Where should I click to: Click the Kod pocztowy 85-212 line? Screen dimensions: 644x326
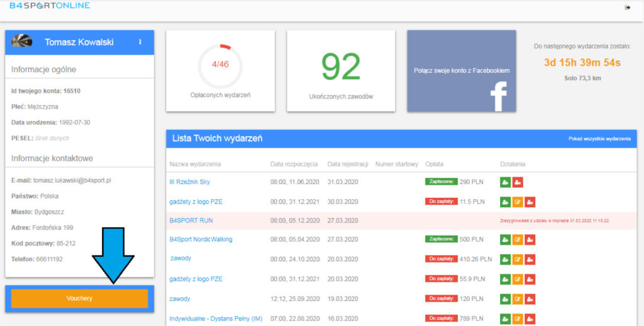(43, 244)
